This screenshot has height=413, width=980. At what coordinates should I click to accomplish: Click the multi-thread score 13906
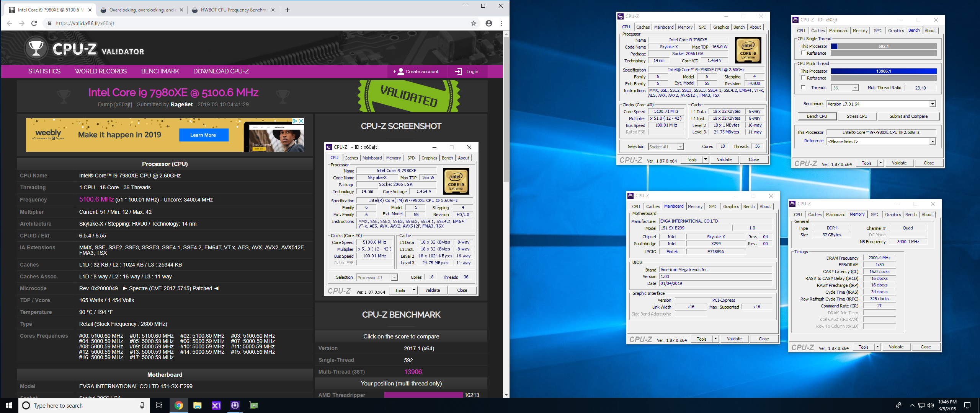(413, 372)
